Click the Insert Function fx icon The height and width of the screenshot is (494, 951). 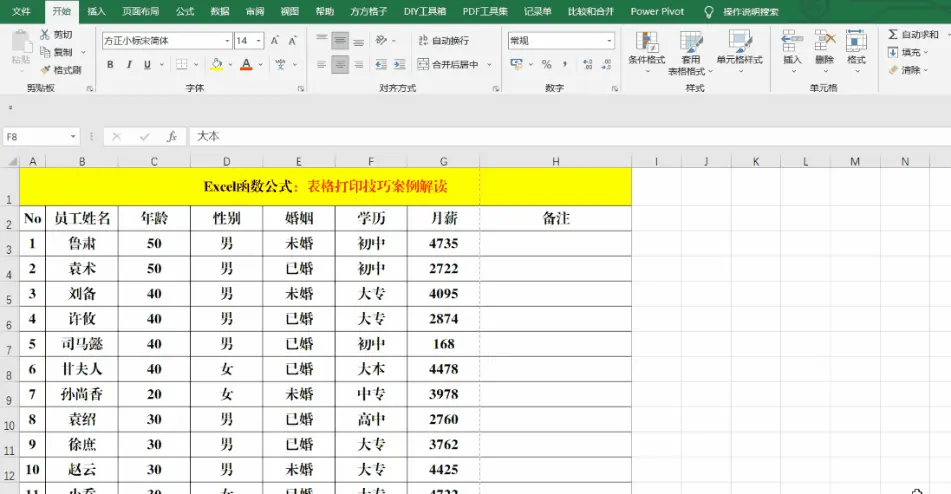(x=171, y=136)
